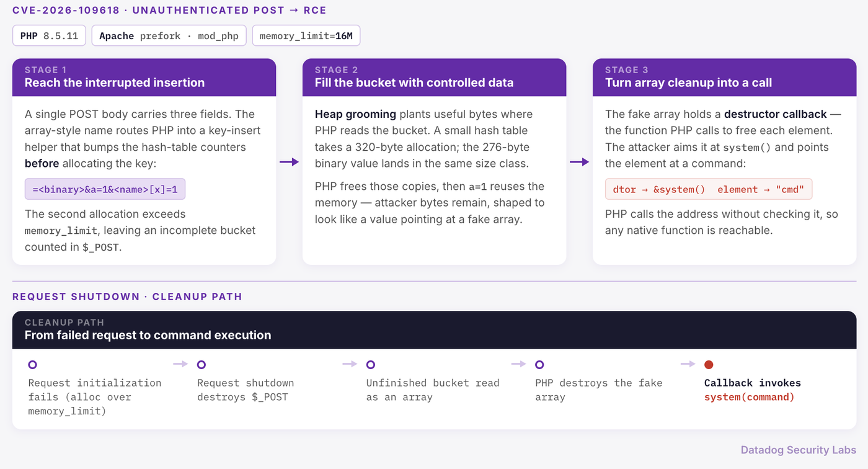Click the circle marker above 'Request initialization fails'
868x469 pixels.
point(33,365)
